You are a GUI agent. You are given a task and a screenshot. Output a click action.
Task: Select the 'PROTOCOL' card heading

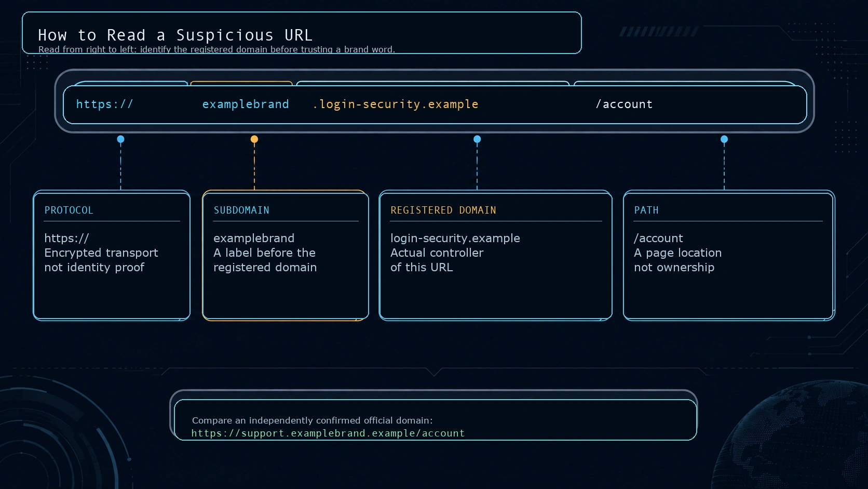pyautogui.click(x=69, y=210)
